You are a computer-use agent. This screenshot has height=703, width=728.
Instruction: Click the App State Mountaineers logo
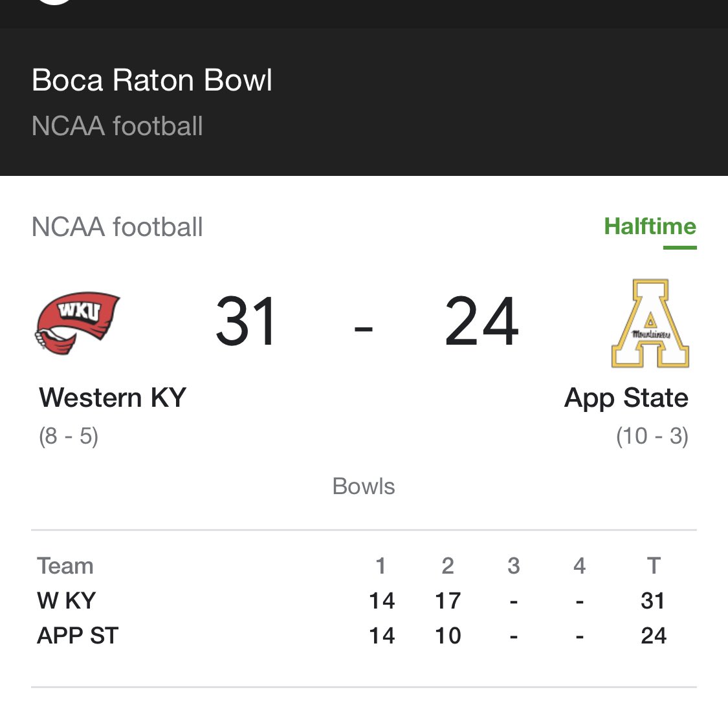click(650, 323)
